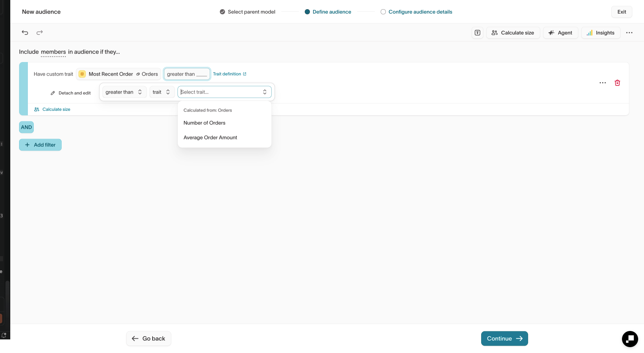Click the underlined members word
644x353 pixels.
54,52
